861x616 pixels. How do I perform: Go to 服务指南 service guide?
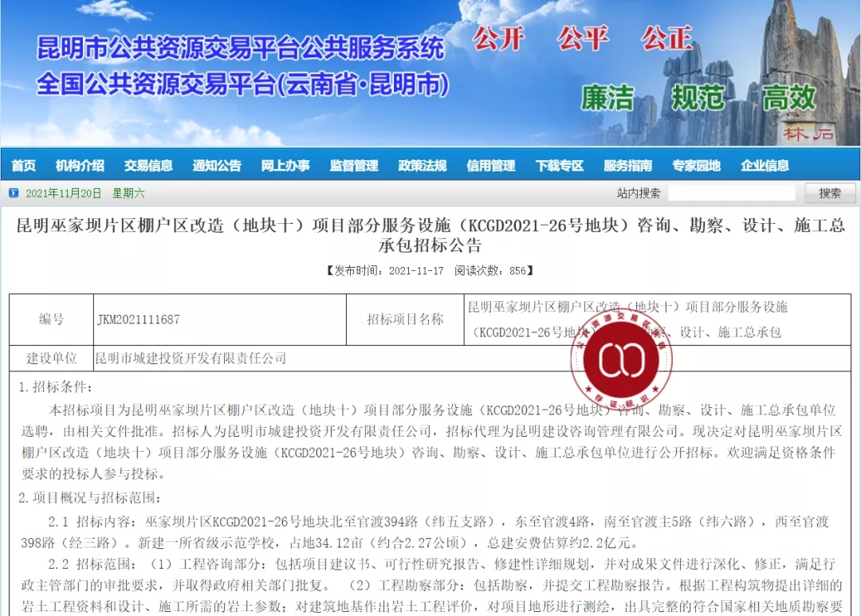tap(628, 166)
